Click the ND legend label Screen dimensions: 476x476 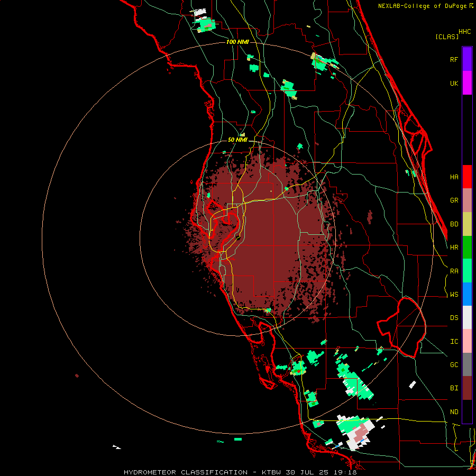pyautogui.click(x=454, y=412)
